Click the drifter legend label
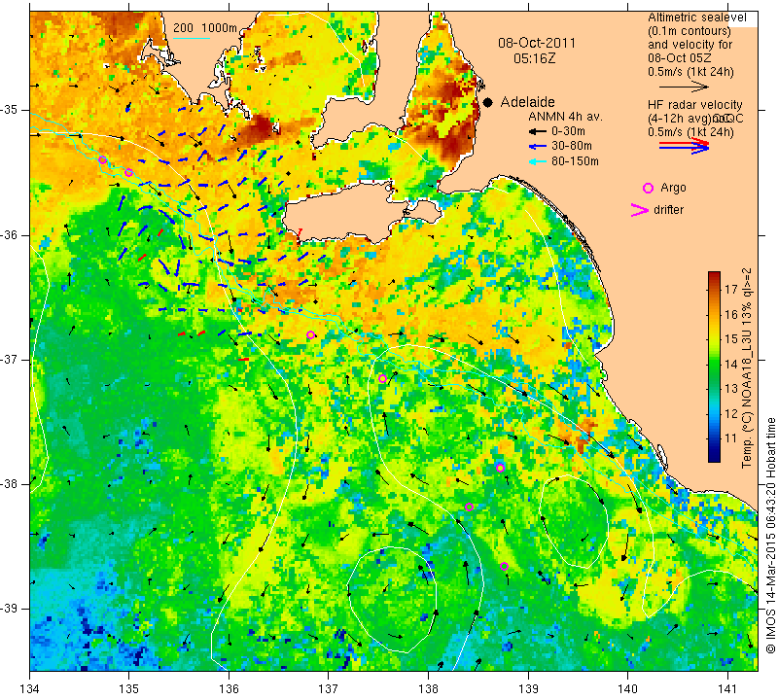Image resolution: width=778 pixels, height=700 pixels. [668, 210]
